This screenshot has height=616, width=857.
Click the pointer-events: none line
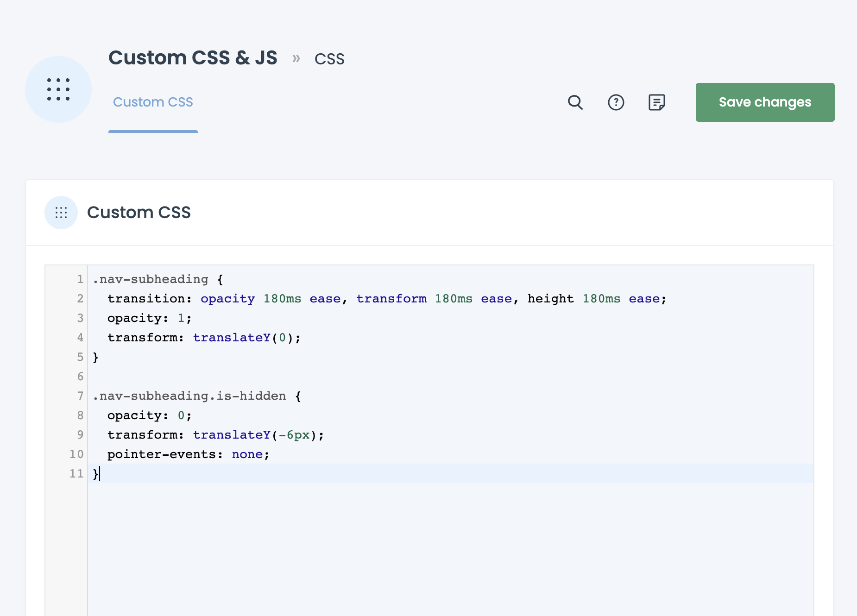point(188,454)
